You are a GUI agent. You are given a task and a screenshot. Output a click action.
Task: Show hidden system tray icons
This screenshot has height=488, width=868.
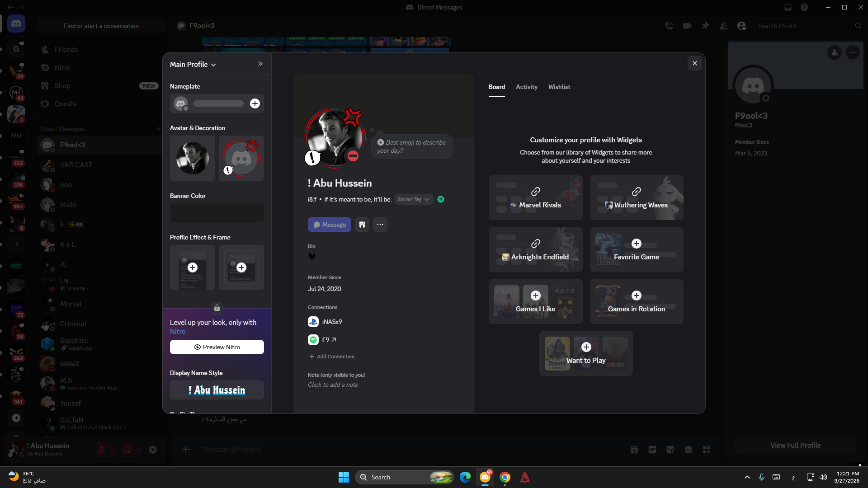pyautogui.click(x=747, y=477)
